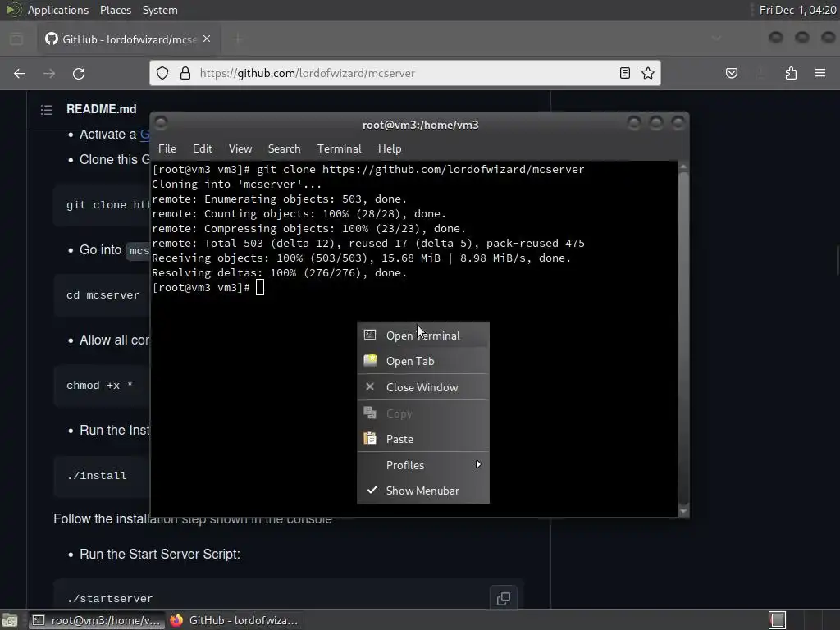Click terminal vertical scrollbar
Screen dimensions: 840x630
click(683, 339)
